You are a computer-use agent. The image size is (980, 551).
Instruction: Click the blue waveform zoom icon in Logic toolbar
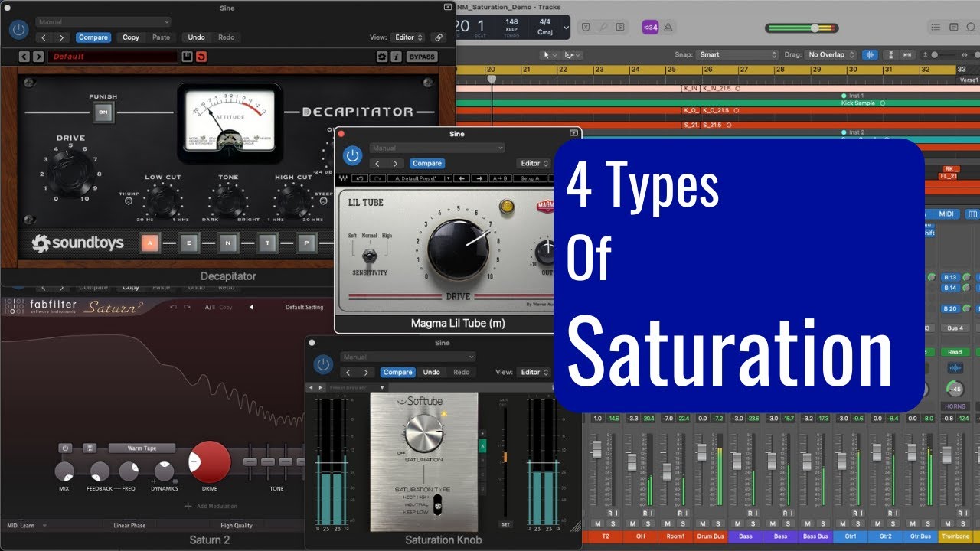(x=870, y=54)
